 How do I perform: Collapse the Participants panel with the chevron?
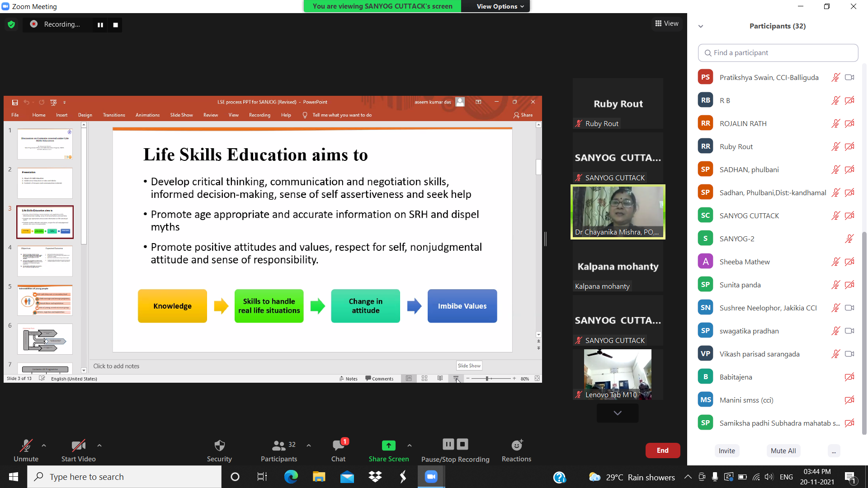coord(701,26)
